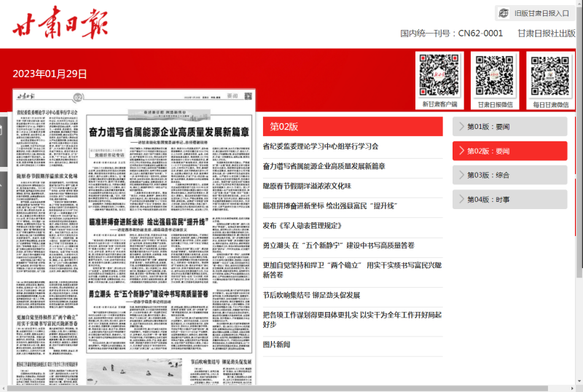This screenshot has width=583, height=392.
Task: Click the globe icon beside 旧版甘肃日报入口
Action: 504,13
